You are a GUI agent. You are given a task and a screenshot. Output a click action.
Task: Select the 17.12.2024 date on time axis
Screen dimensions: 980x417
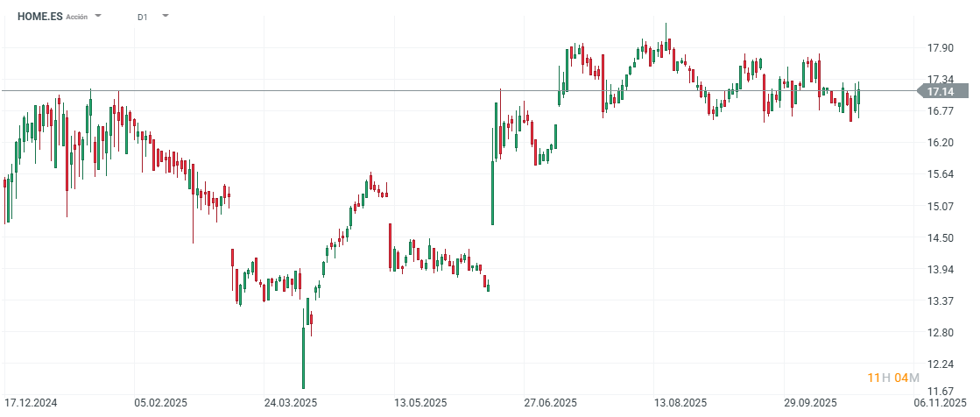[31, 404]
